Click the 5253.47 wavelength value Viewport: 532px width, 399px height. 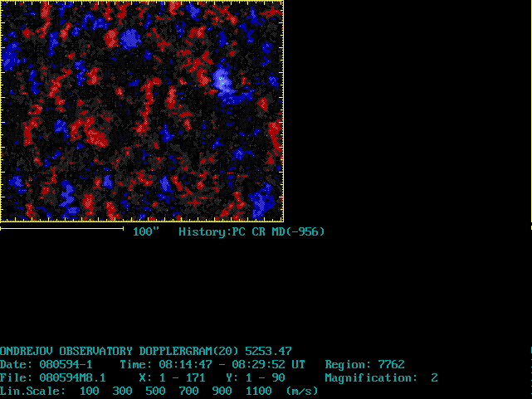tap(268, 351)
